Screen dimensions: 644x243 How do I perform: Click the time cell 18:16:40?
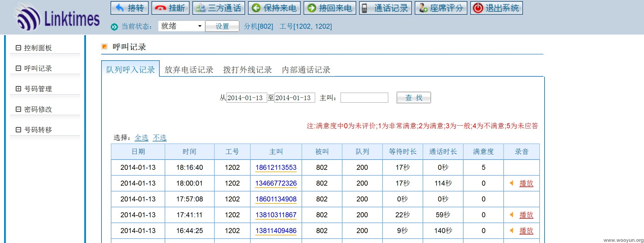click(x=190, y=167)
